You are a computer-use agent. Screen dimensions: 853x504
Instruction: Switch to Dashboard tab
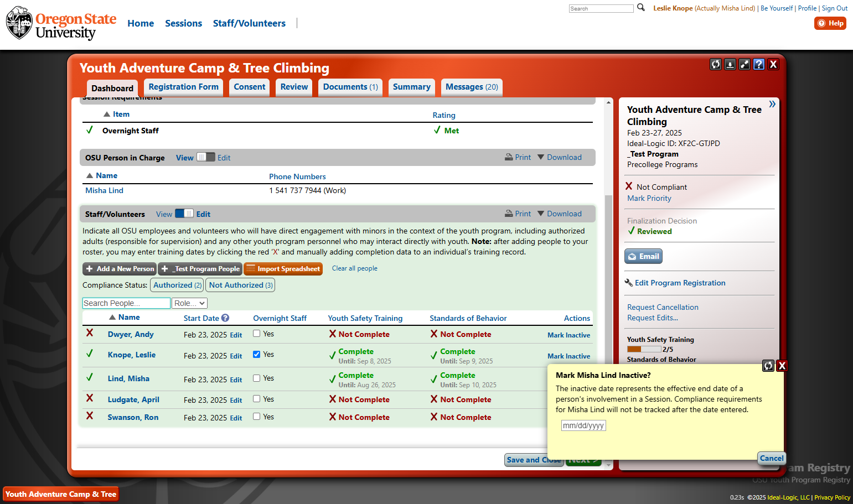coord(112,88)
